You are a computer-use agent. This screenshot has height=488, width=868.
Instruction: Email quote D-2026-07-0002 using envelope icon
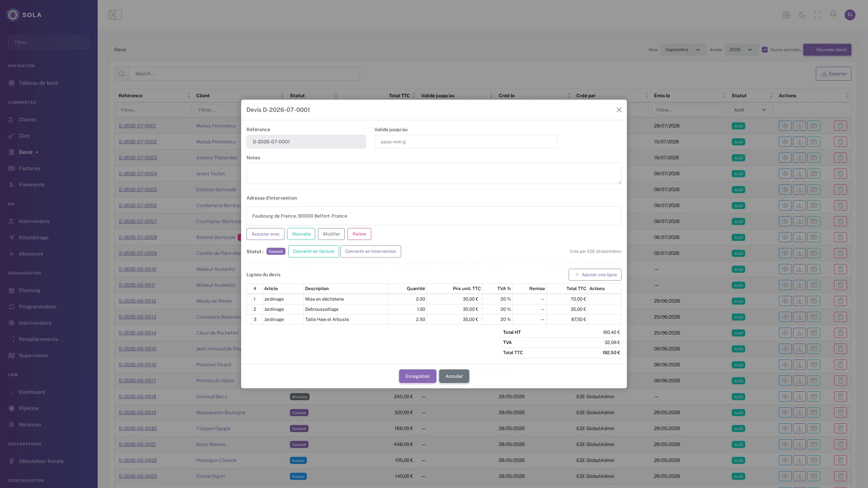pos(814,142)
